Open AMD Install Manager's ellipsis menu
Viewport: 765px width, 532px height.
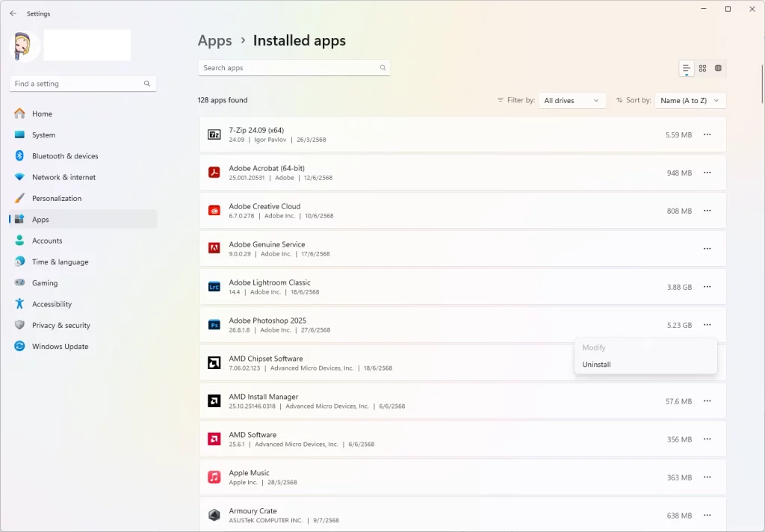[x=707, y=400]
